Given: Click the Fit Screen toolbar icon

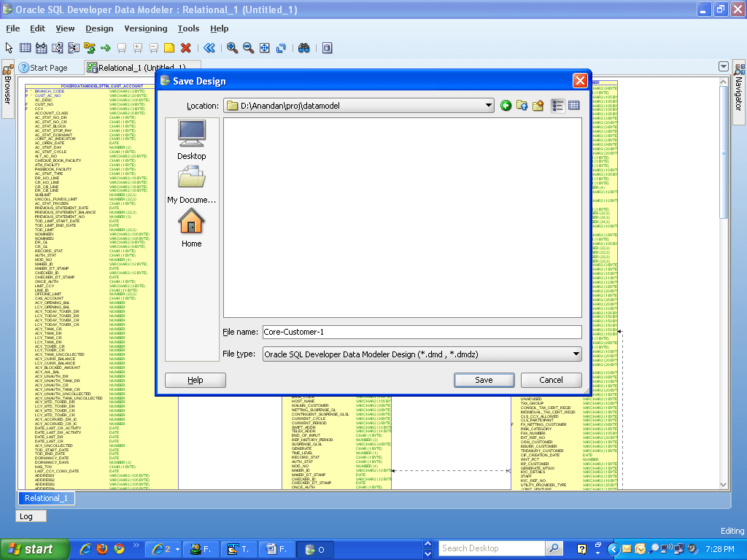Looking at the screenshot, I should tap(264, 47).
